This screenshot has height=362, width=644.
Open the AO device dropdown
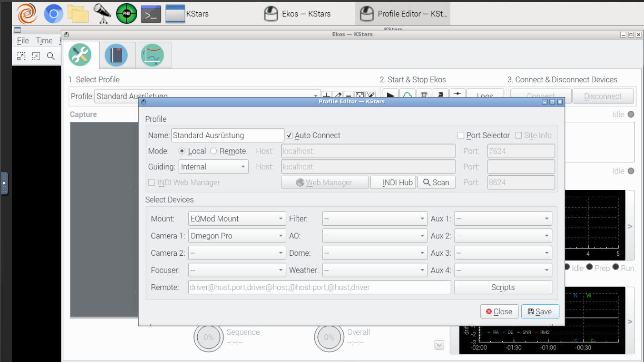(x=374, y=236)
